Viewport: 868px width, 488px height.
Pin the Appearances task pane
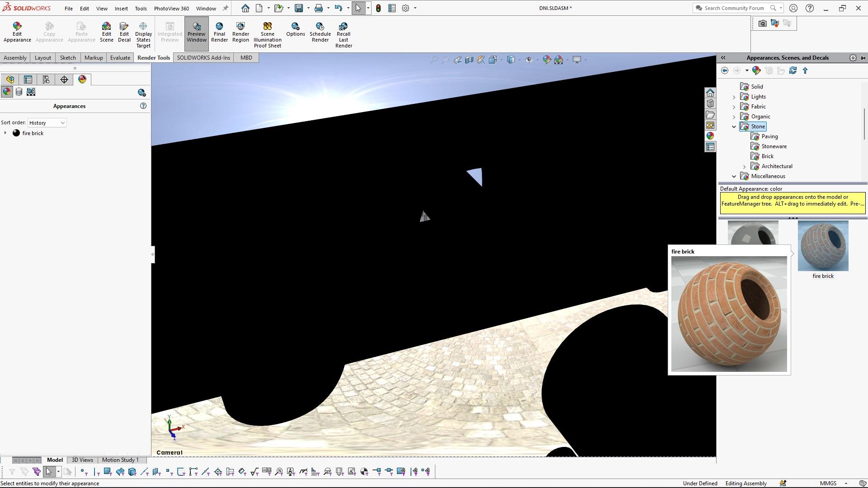click(x=863, y=58)
